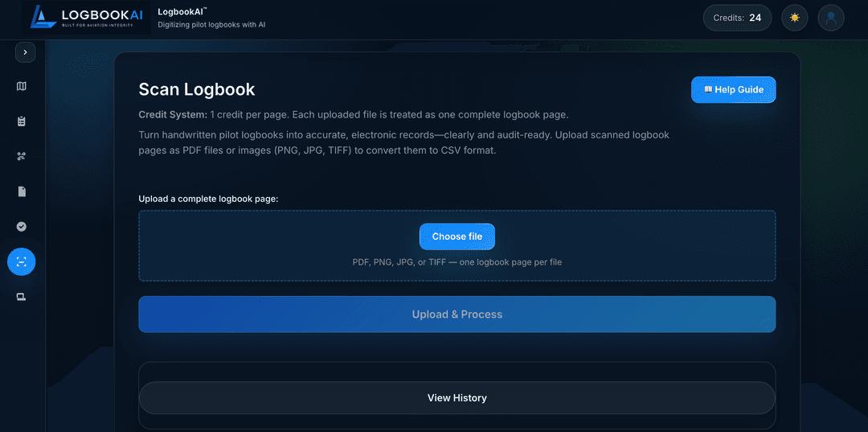Image resolution: width=868 pixels, height=432 pixels.
Task: Open the map icon in sidebar
Action: point(22,86)
